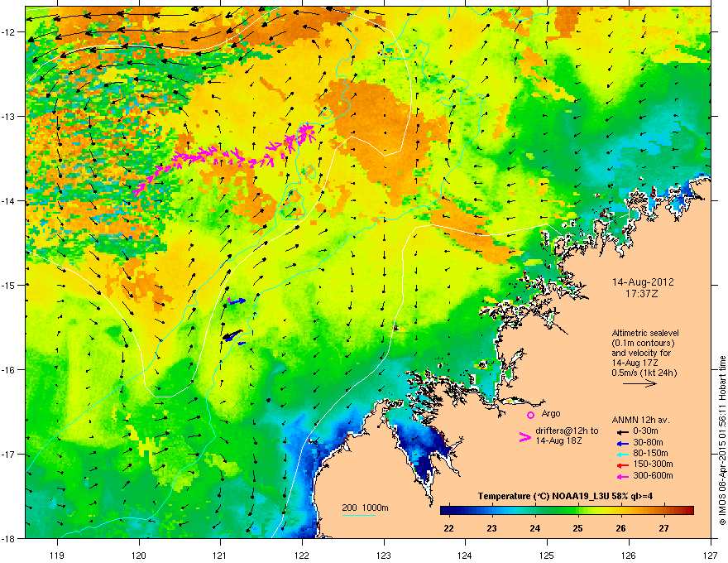Click the (0.1m contours) text line
728x563 pixels.
tap(643, 344)
